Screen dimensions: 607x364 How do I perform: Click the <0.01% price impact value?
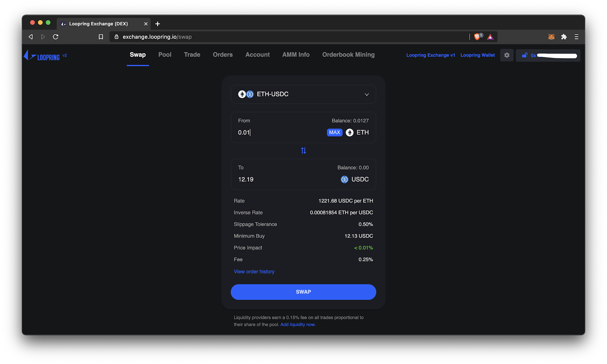click(x=363, y=248)
